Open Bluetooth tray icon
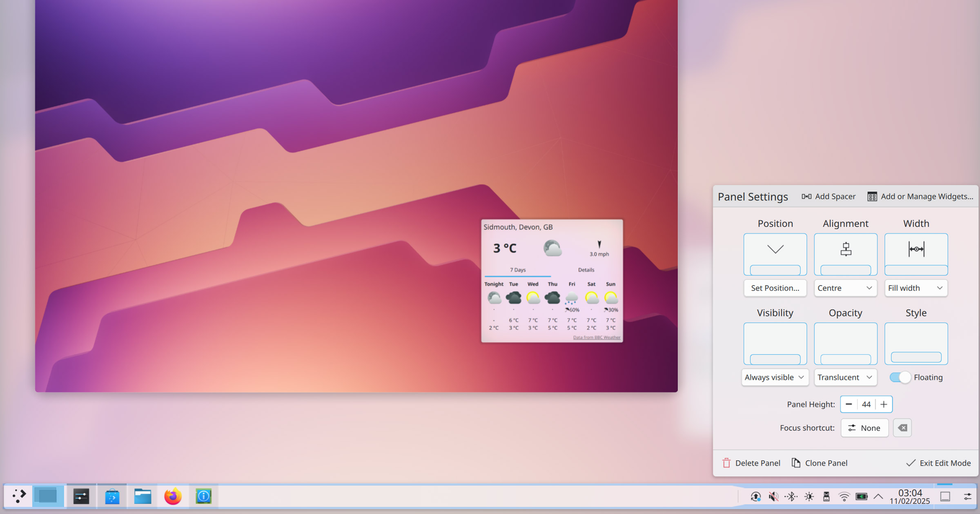The width and height of the screenshot is (980, 514). (791, 496)
